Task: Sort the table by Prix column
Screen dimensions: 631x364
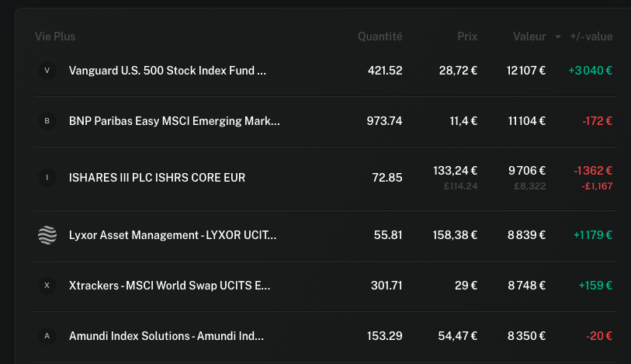Action: pyautogui.click(x=467, y=36)
